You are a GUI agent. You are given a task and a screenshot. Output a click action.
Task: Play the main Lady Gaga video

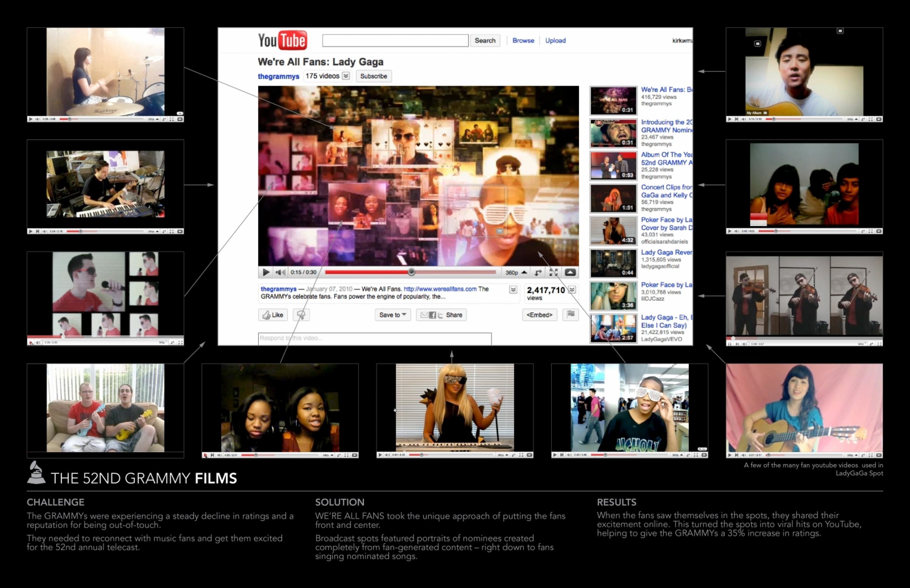pyautogui.click(x=266, y=272)
